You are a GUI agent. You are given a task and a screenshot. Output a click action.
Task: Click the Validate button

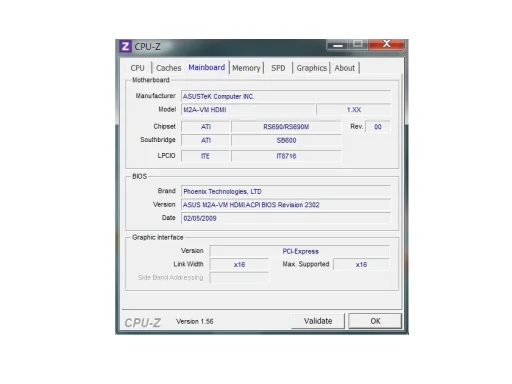[318, 321]
